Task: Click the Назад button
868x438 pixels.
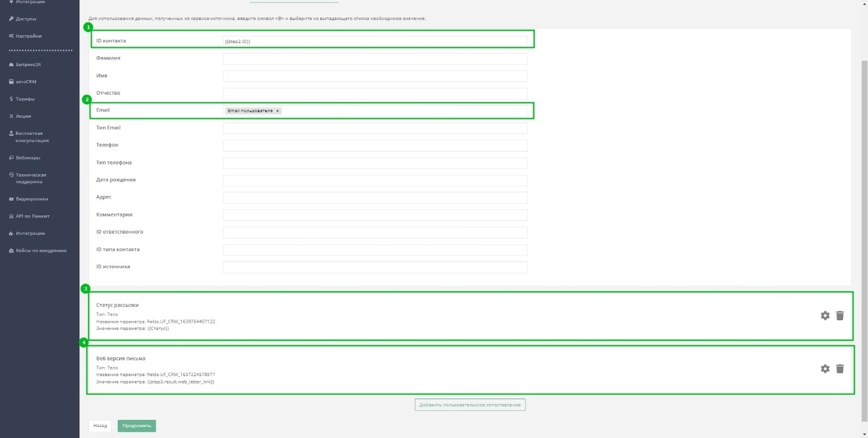Action: coord(100,426)
